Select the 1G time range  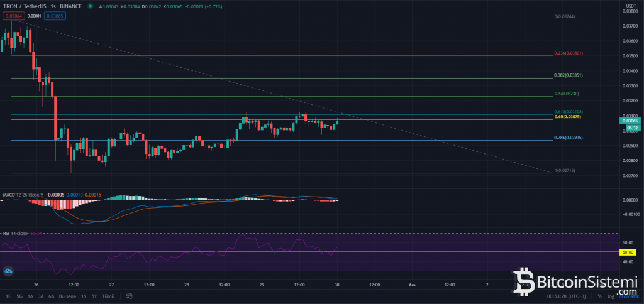pyautogui.click(x=9, y=296)
